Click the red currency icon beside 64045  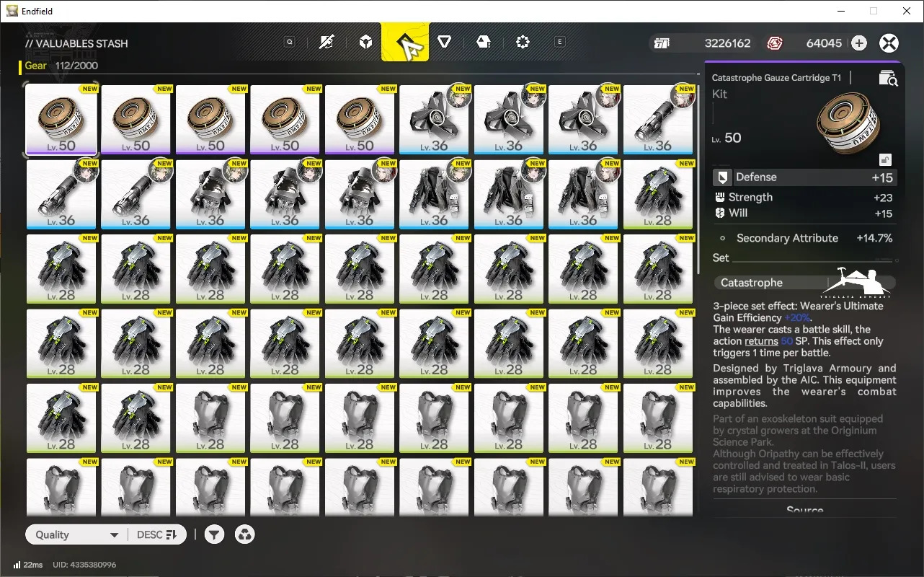[775, 43]
